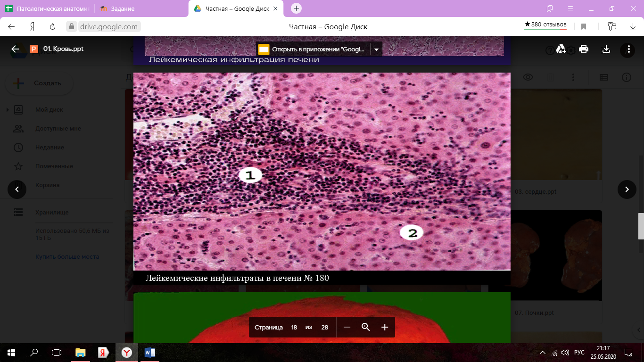Viewport: 644px width, 362px height.
Task: Open Yandex home with the Я button
Action: pos(33,27)
